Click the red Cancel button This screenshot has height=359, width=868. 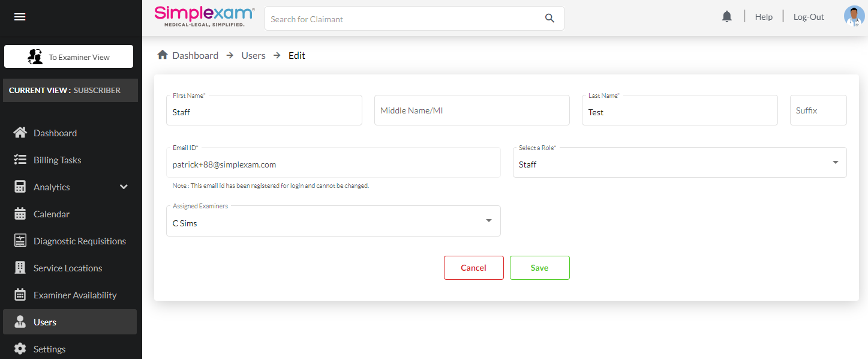coord(473,268)
